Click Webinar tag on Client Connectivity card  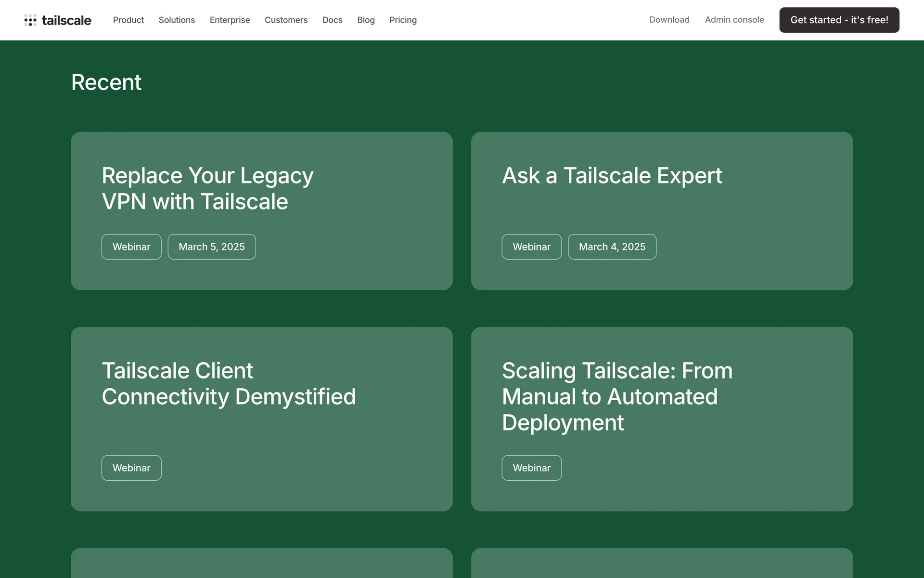131,468
